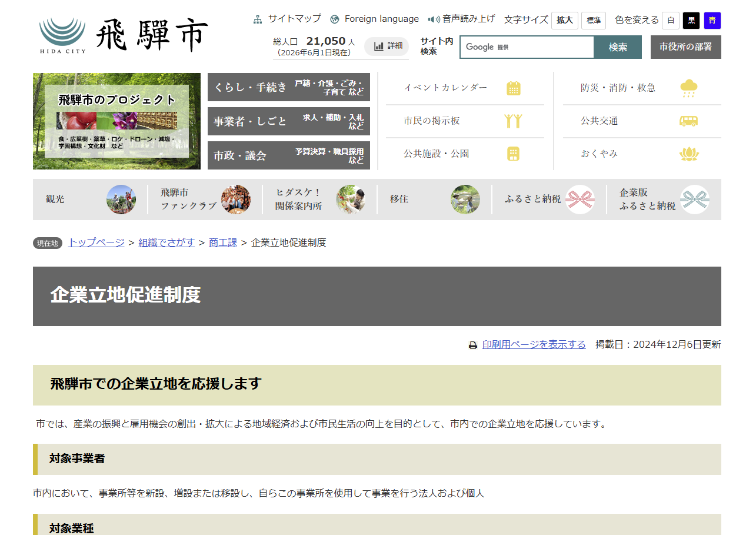Click the 企業立地促進制度 page title
756x535 pixels.
(x=125, y=295)
